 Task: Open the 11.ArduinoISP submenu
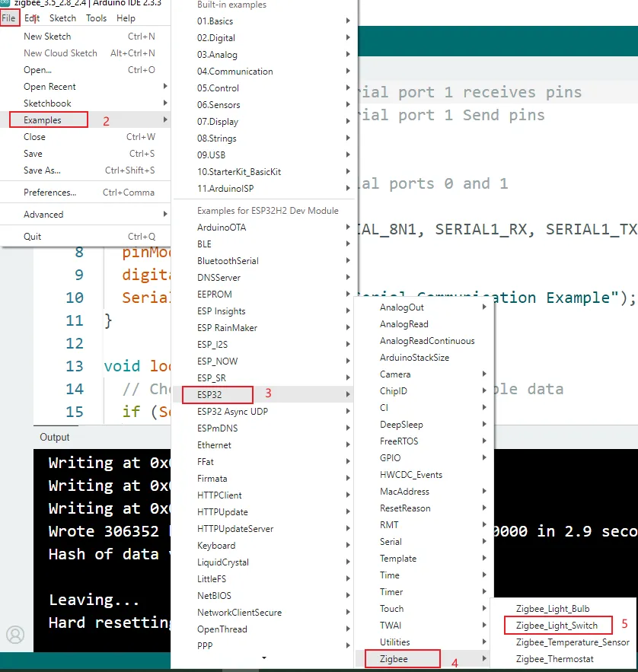point(265,188)
